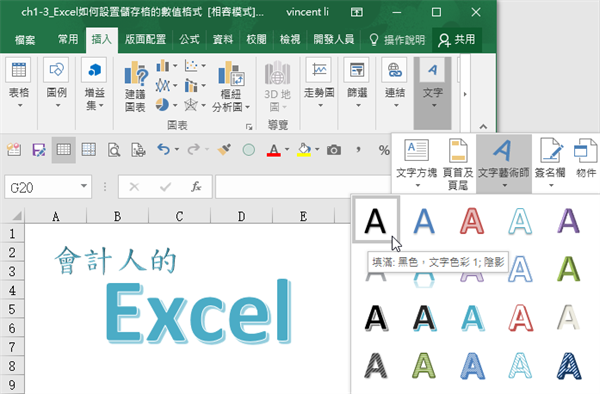Click the undo arrow icon
The width and height of the screenshot is (600, 394).
pos(163,149)
